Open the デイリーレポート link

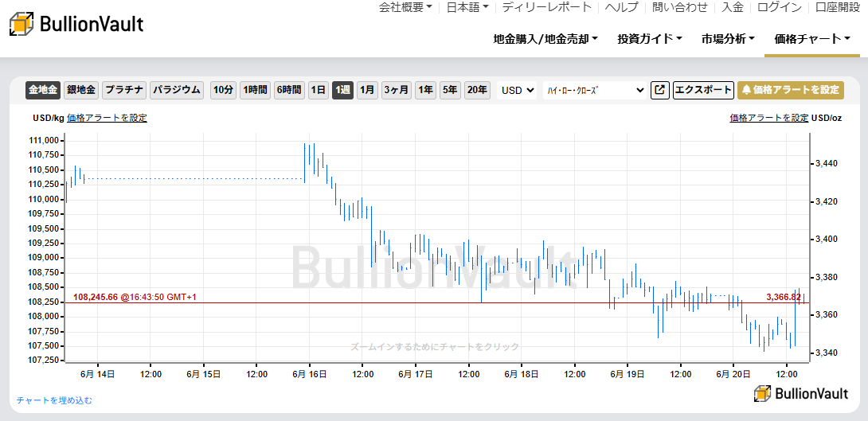tap(547, 7)
